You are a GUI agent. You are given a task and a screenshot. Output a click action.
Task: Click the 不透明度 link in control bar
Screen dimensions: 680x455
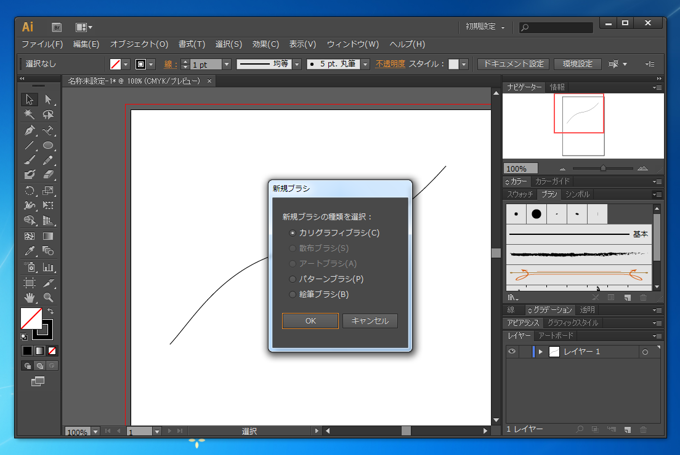(x=390, y=64)
